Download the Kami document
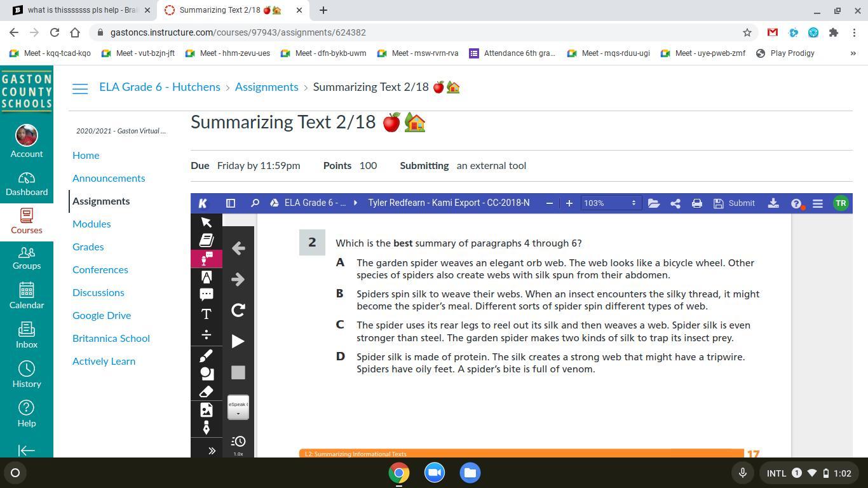 click(x=773, y=203)
